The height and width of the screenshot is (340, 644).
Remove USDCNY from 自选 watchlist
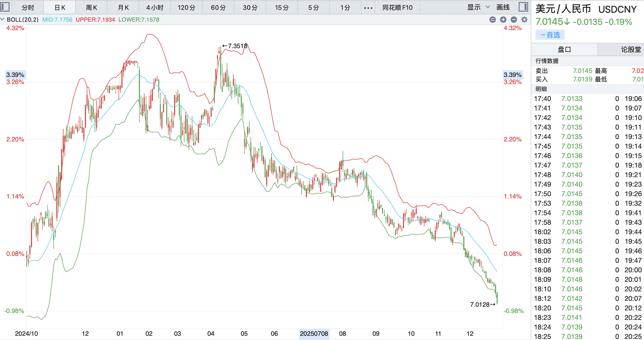click(x=550, y=35)
